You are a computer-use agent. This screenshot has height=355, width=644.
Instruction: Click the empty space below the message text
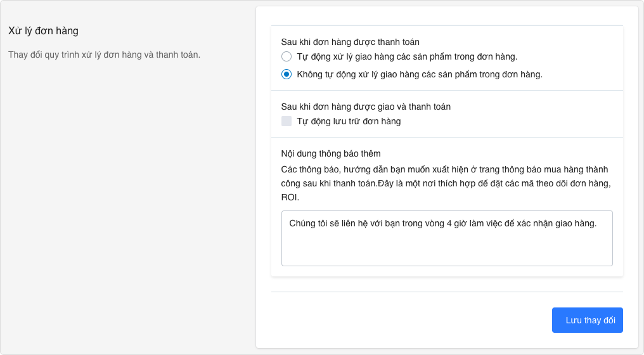(x=447, y=250)
